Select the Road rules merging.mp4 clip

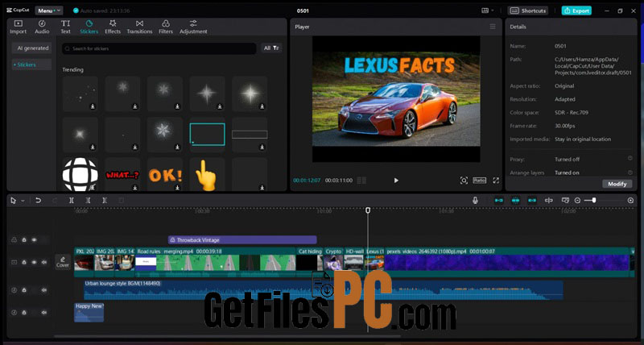click(216, 262)
